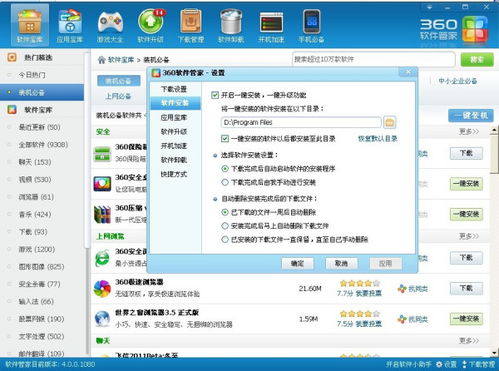
Task: Click star rating of 世界之窗浏览器
Action: click(359, 314)
